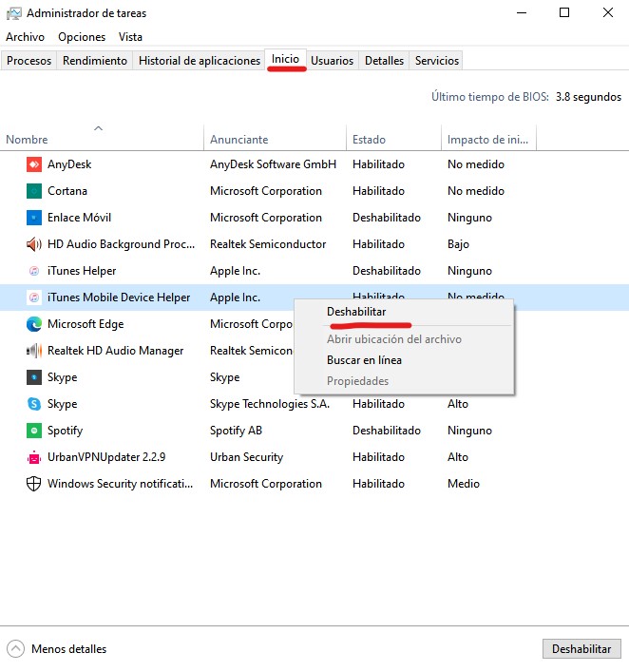Toggle sort order via the Nombre column arrow
Image resolution: width=629 pixels, height=672 pixels.
pyautogui.click(x=99, y=127)
